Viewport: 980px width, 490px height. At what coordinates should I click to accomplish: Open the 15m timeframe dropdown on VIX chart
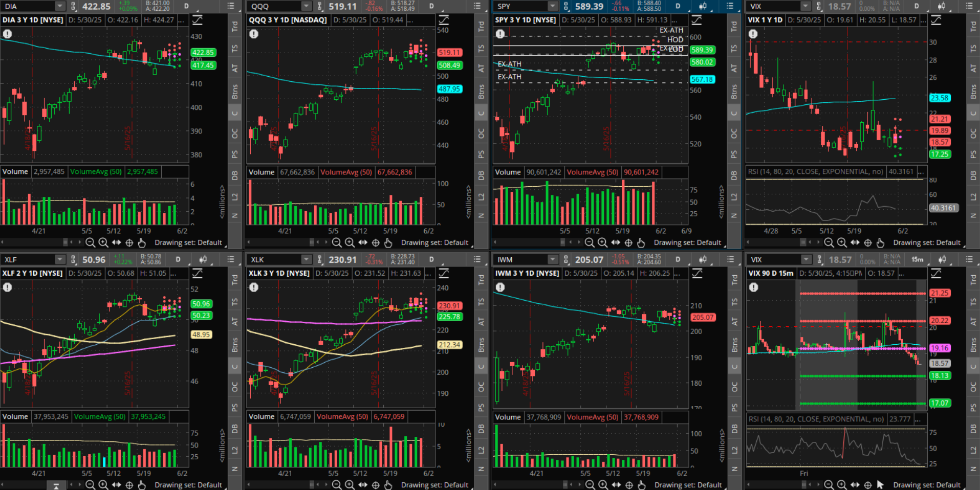coord(917,259)
